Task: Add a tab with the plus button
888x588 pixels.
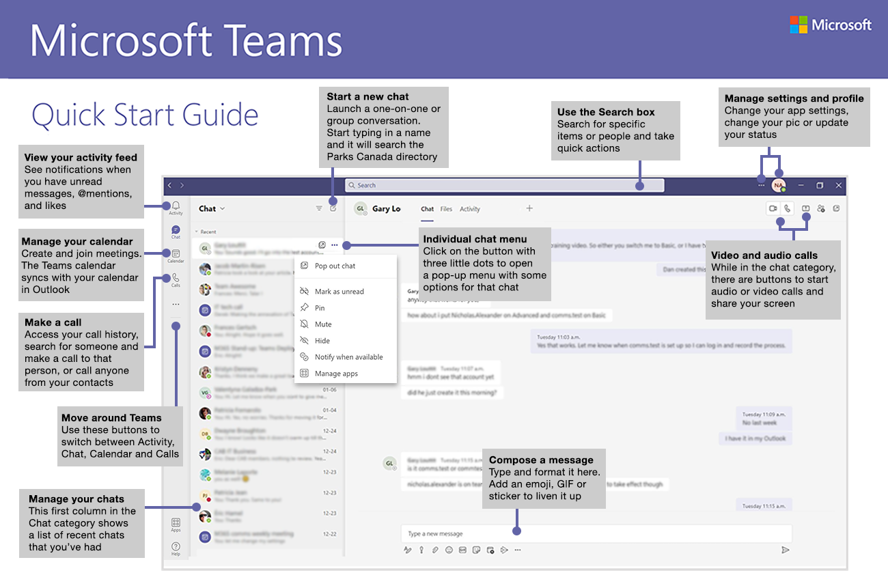Action: (x=529, y=208)
